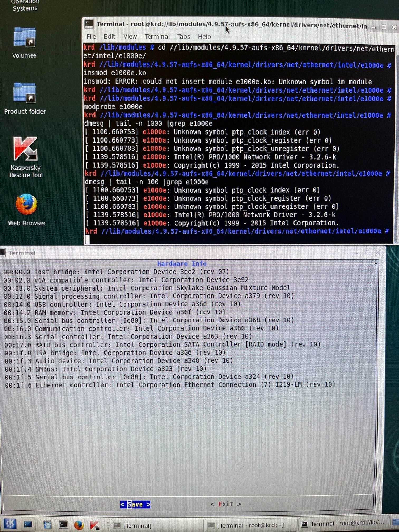Switch to the [Terminal - root@krd:~] taskbar button
399x532 pixels.
251,525
